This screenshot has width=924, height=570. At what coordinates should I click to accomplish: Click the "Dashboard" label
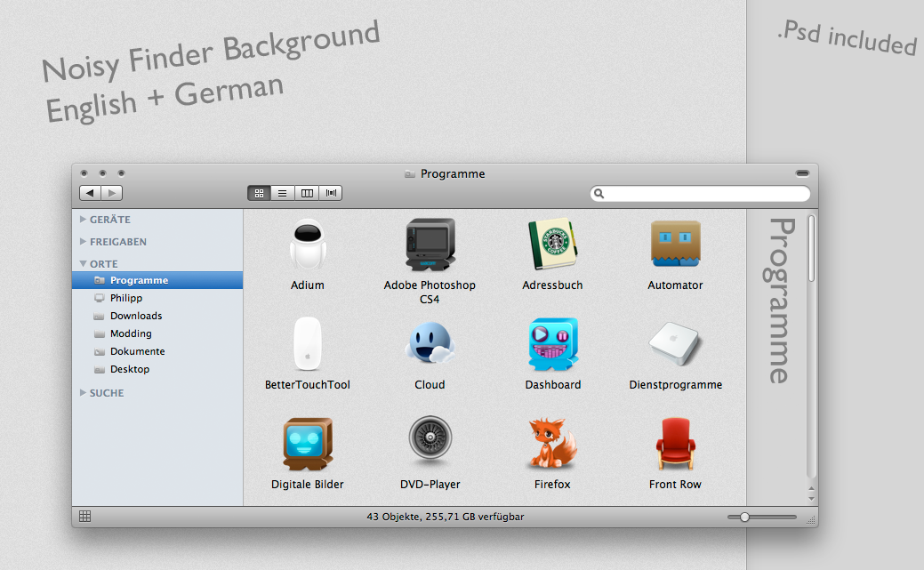click(553, 384)
